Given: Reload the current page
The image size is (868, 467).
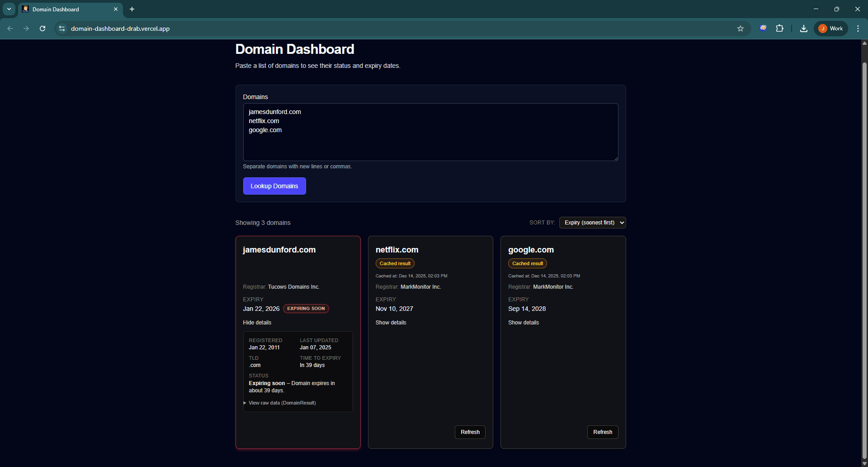Looking at the screenshot, I should pyautogui.click(x=42, y=29).
